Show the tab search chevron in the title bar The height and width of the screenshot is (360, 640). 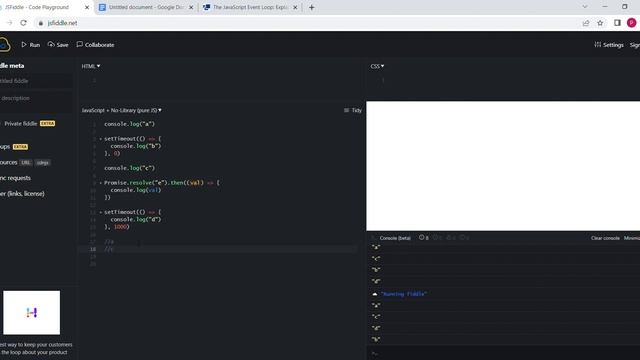point(584,7)
